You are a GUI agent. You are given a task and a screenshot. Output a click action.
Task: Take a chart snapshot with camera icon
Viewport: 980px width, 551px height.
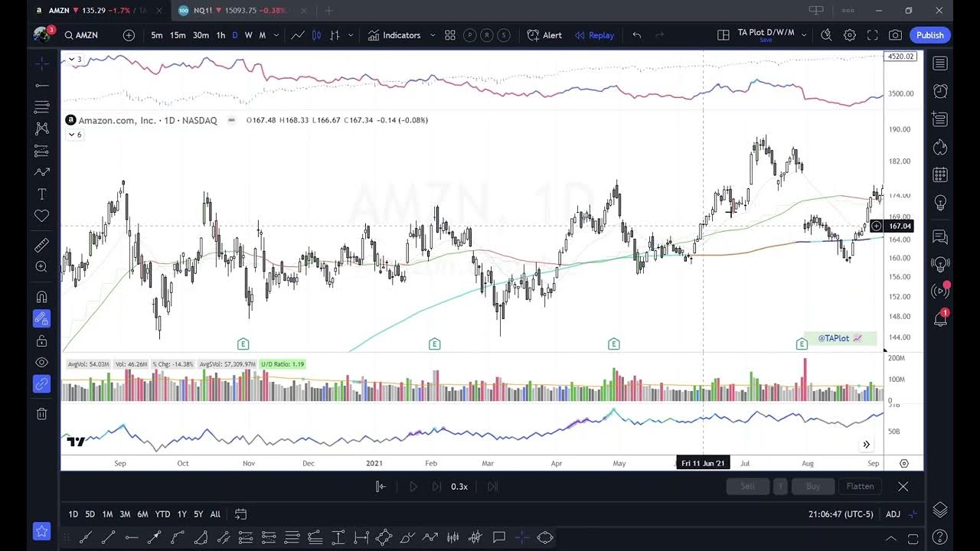tap(895, 35)
